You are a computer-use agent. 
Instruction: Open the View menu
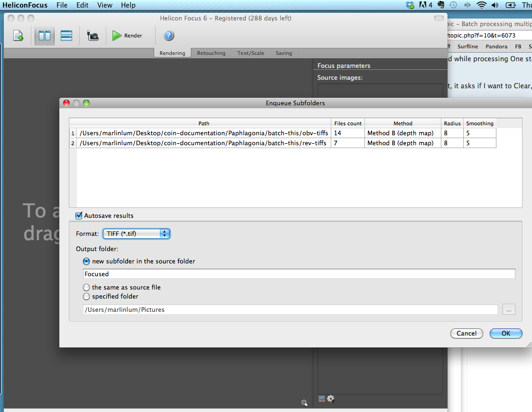[x=104, y=5]
